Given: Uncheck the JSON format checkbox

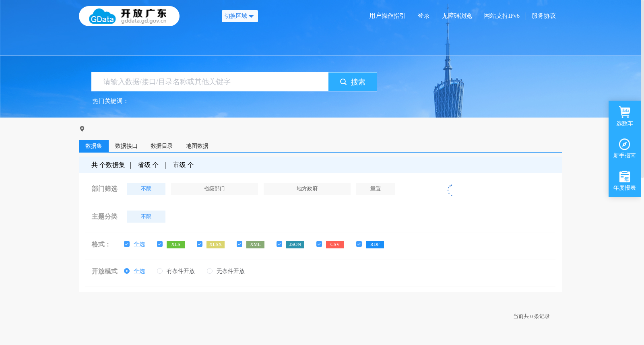Looking at the screenshot, I should click(279, 244).
